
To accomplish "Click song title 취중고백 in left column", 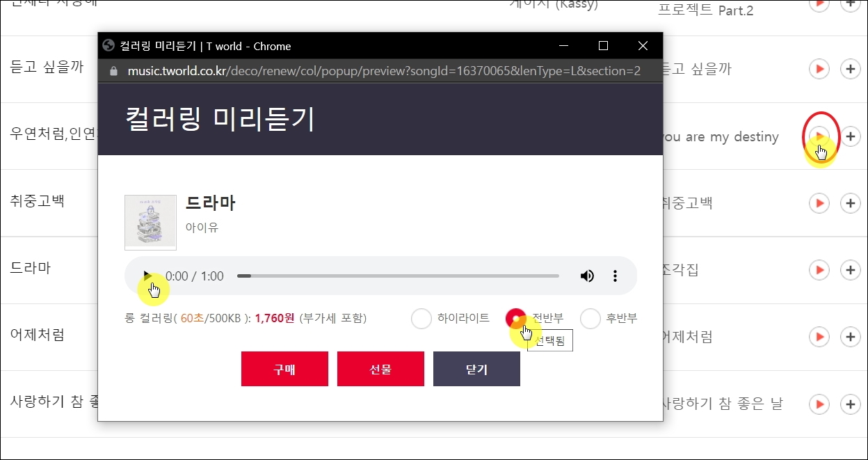I will (37, 202).
